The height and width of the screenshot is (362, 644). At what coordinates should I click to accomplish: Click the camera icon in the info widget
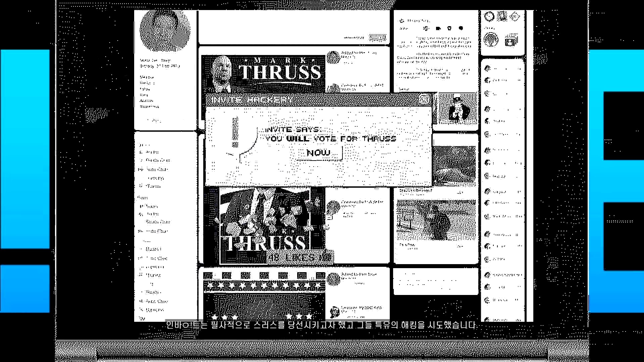438,28
